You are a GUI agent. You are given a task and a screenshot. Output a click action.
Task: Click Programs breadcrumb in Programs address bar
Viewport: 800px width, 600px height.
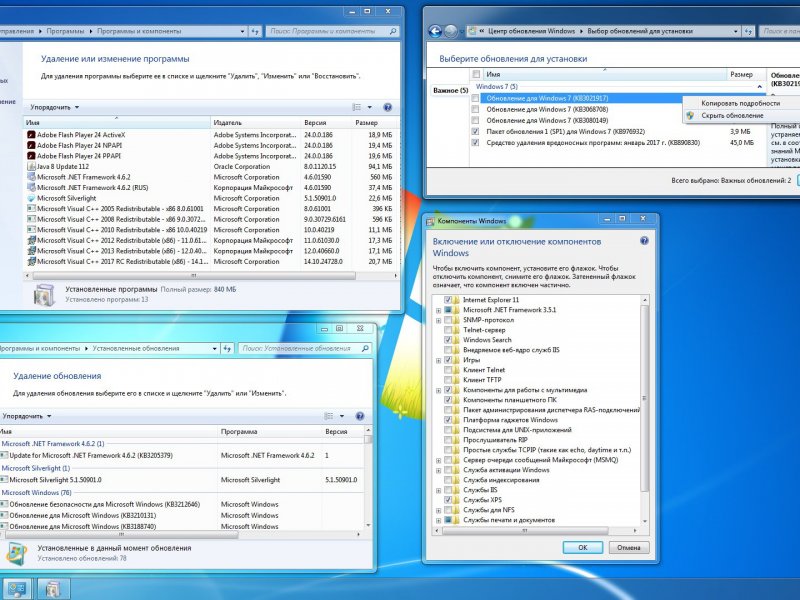[x=65, y=31]
